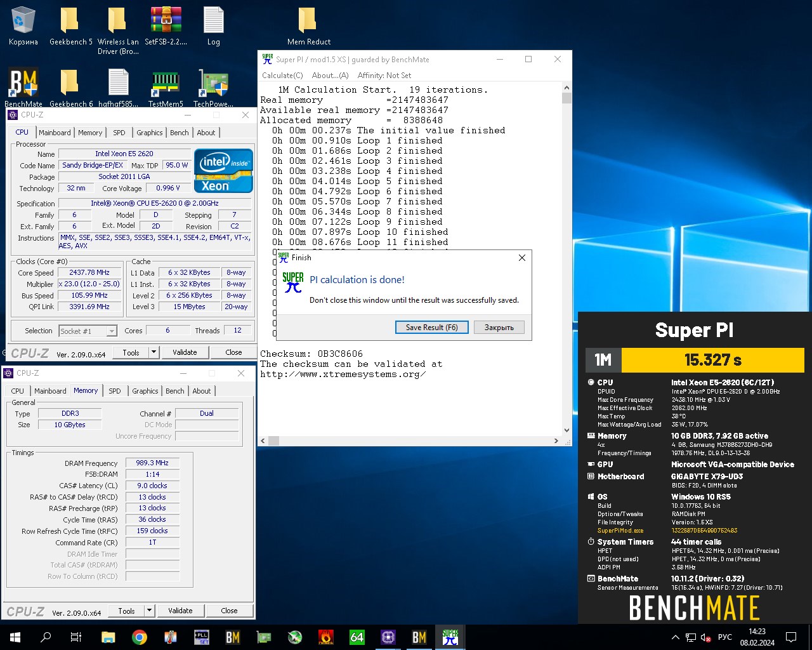Close the Finish dialog with X
The width and height of the screenshot is (812, 650).
click(521, 258)
